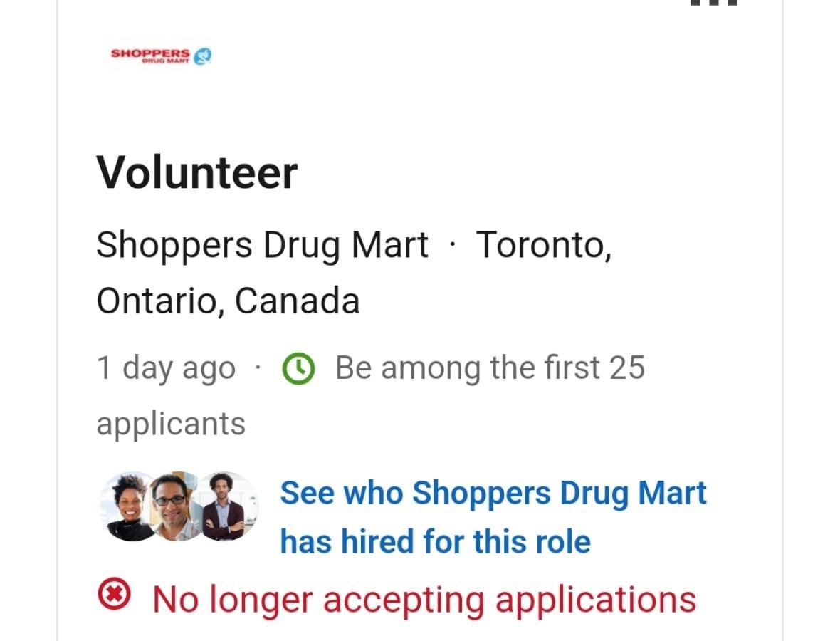Click the Shoppers Drug Mart company logo
Image resolution: width=840 pixels, height=641 pixels.
tap(160, 56)
